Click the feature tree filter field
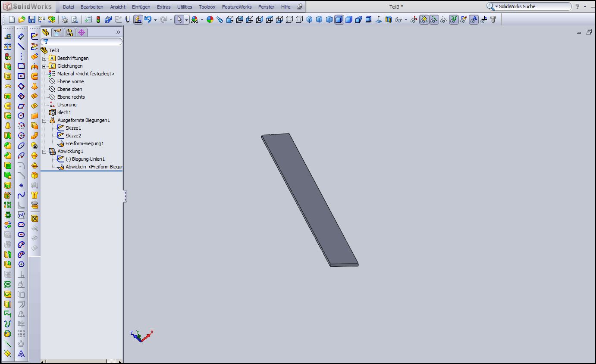 [82, 42]
